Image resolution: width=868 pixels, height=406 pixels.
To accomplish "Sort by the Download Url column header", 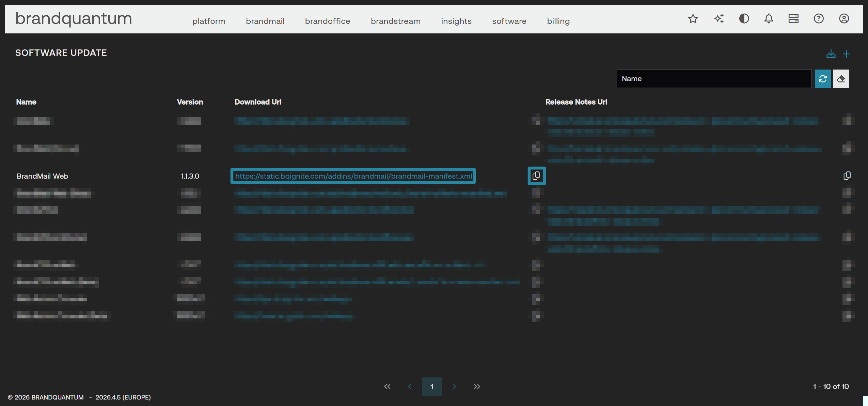I will (258, 102).
